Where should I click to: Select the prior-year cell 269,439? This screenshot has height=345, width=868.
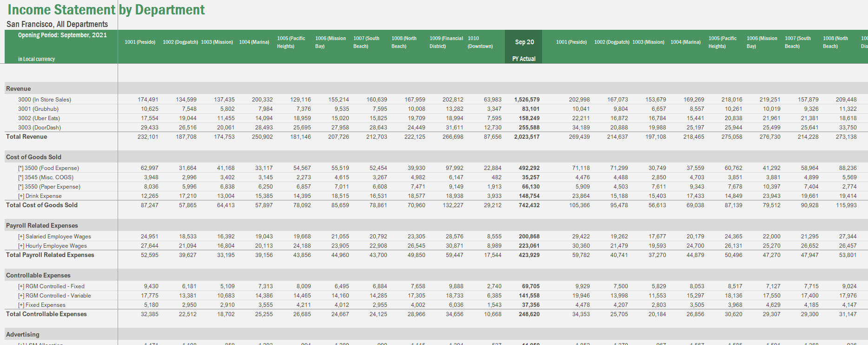579,137
